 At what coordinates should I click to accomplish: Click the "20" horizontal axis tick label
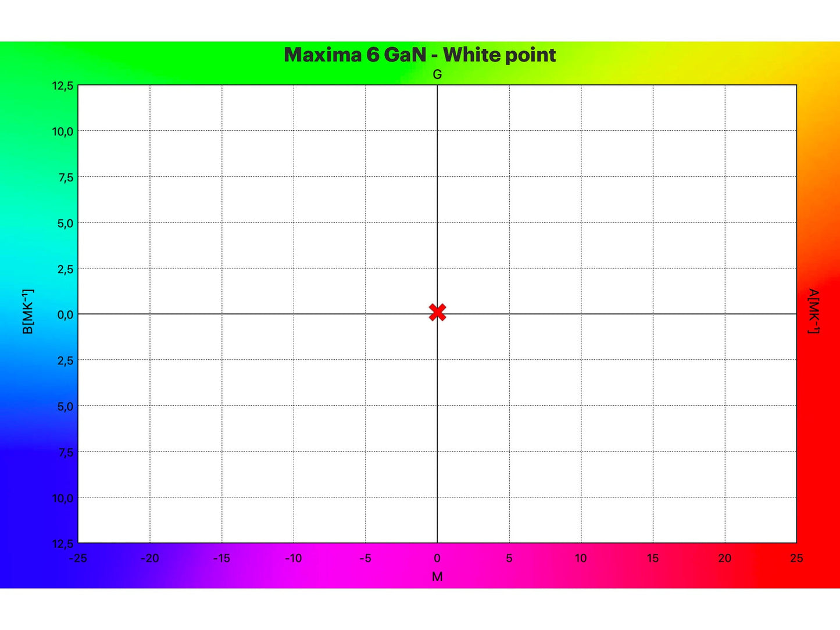tap(725, 558)
